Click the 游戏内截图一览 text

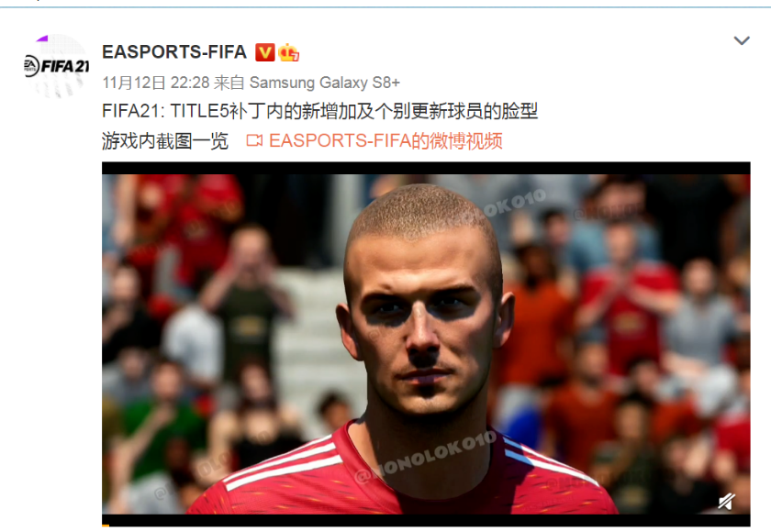click(165, 141)
